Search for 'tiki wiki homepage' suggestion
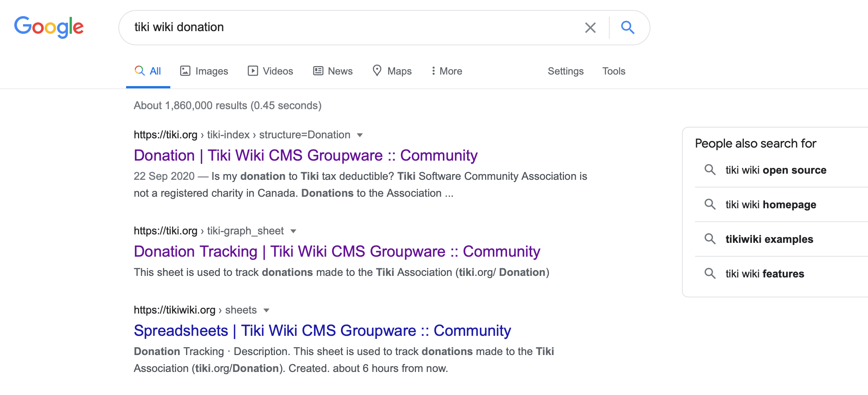Image resolution: width=868 pixels, height=395 pixels. (x=771, y=205)
